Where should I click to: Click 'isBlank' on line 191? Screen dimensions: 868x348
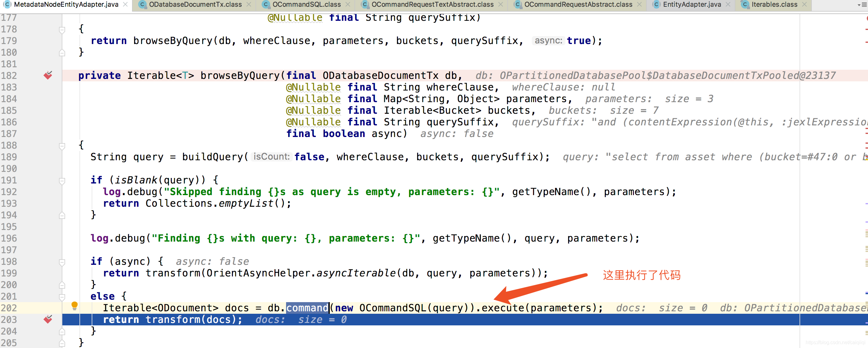(x=136, y=180)
